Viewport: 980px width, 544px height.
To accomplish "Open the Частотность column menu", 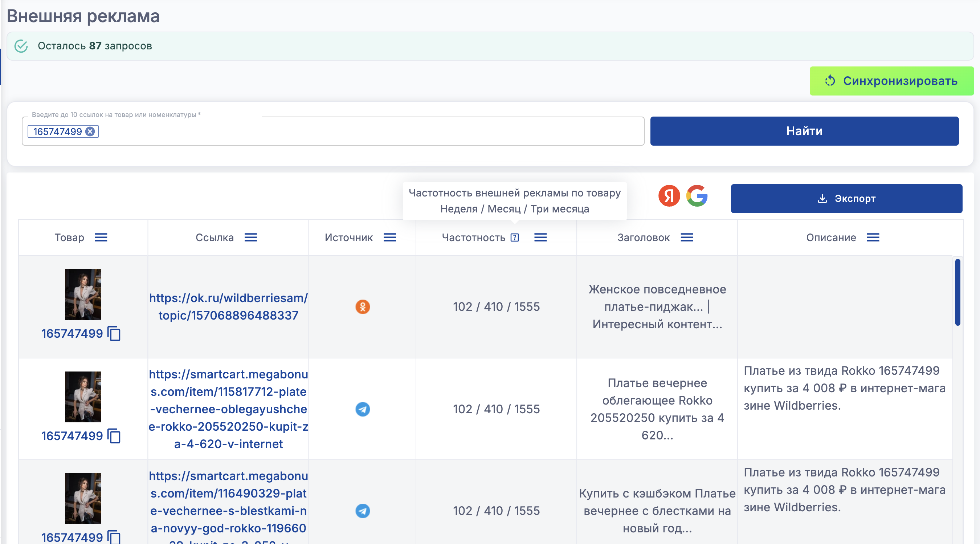I will click(x=540, y=238).
